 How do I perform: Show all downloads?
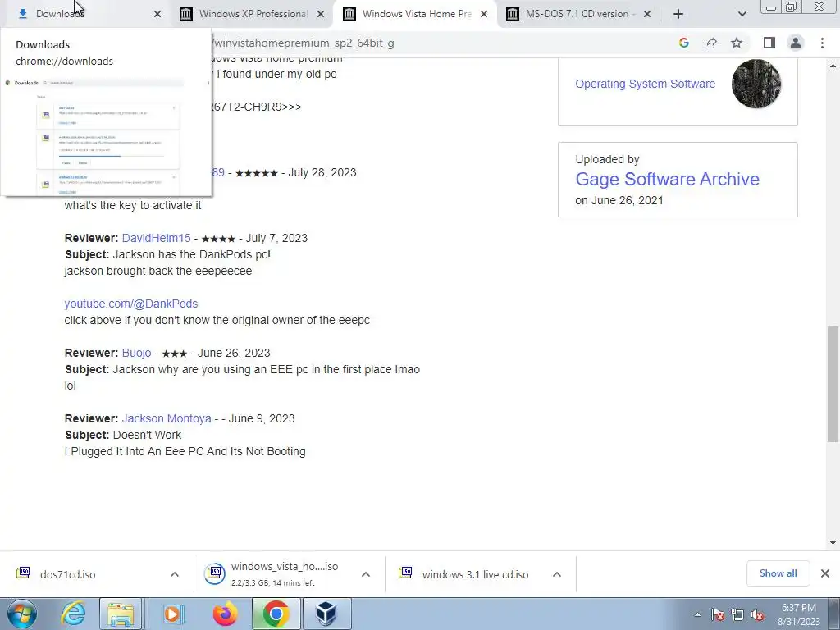coord(778,573)
